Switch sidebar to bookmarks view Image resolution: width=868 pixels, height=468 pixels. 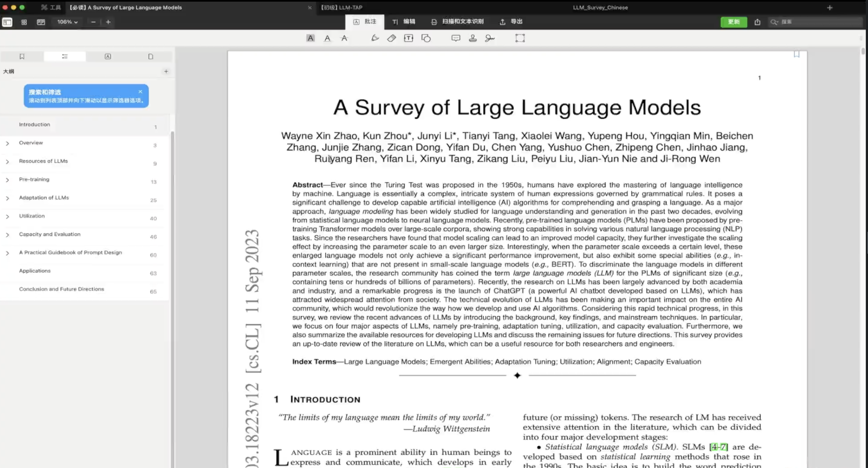[x=22, y=56]
